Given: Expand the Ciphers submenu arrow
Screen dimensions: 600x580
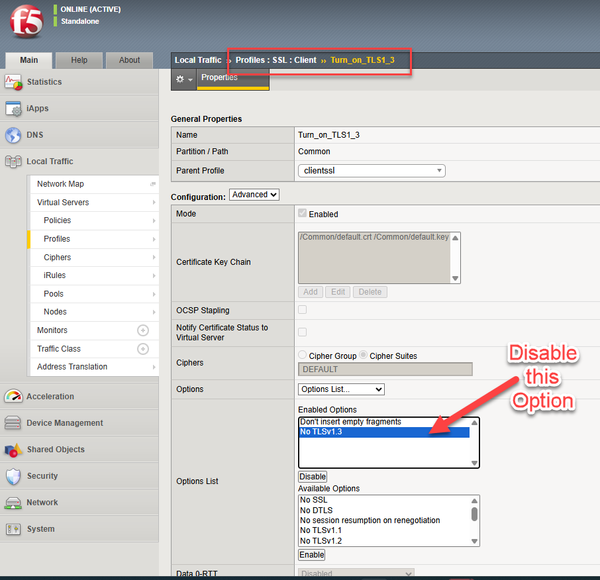Looking at the screenshot, I should (x=154, y=257).
